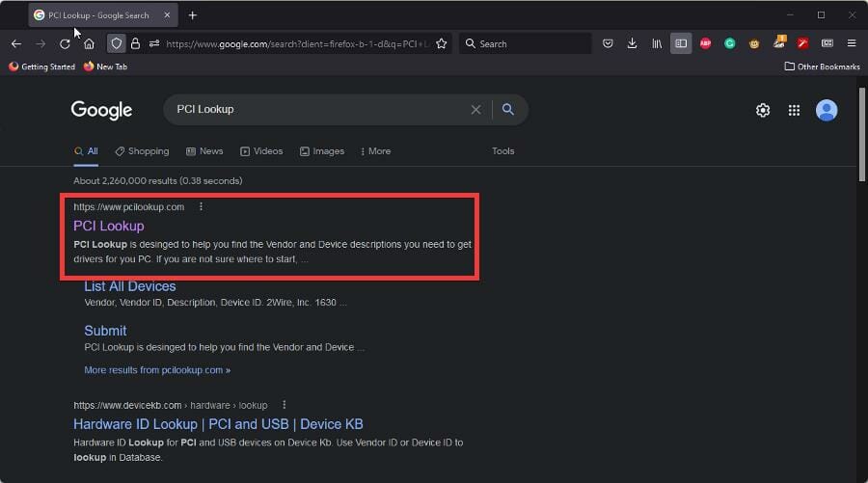Open the Grammarly extension icon

coord(730,43)
